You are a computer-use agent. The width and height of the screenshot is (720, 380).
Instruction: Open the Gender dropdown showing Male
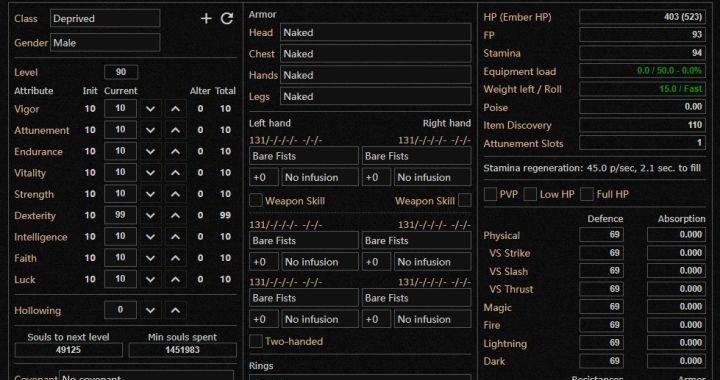pos(105,43)
